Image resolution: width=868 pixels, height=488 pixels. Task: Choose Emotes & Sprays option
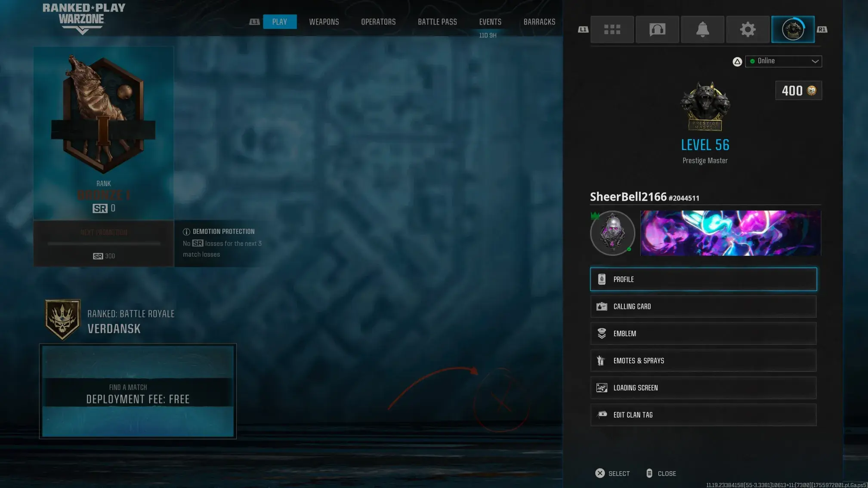coord(703,360)
